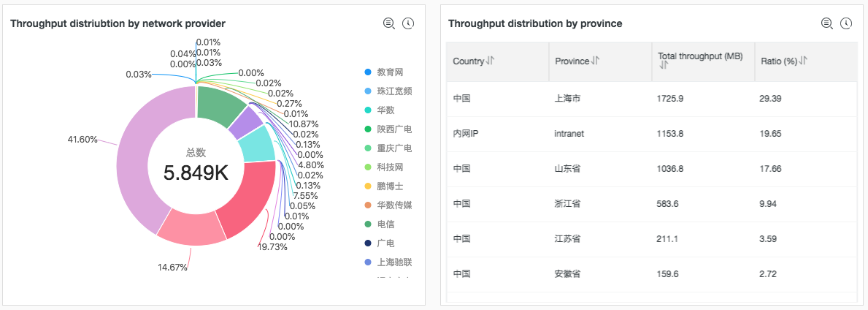Sort table by Total throughput column
868x310 pixels.
663,66
